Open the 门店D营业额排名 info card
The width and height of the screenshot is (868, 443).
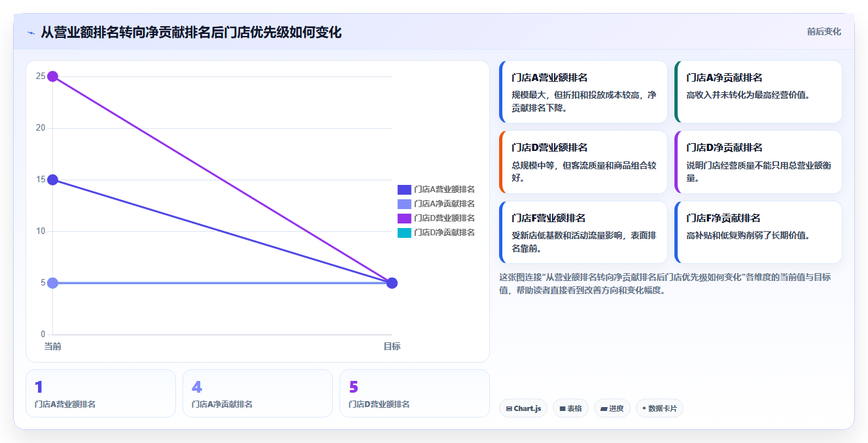tap(583, 162)
